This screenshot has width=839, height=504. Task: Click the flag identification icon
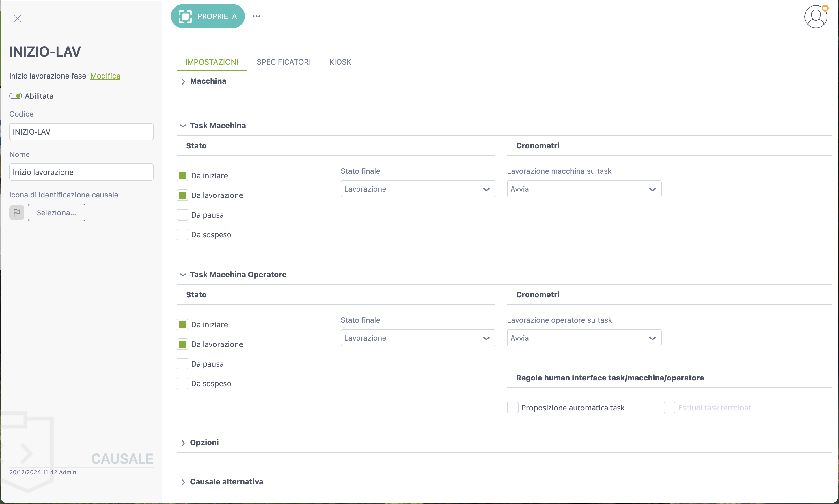pos(17,213)
